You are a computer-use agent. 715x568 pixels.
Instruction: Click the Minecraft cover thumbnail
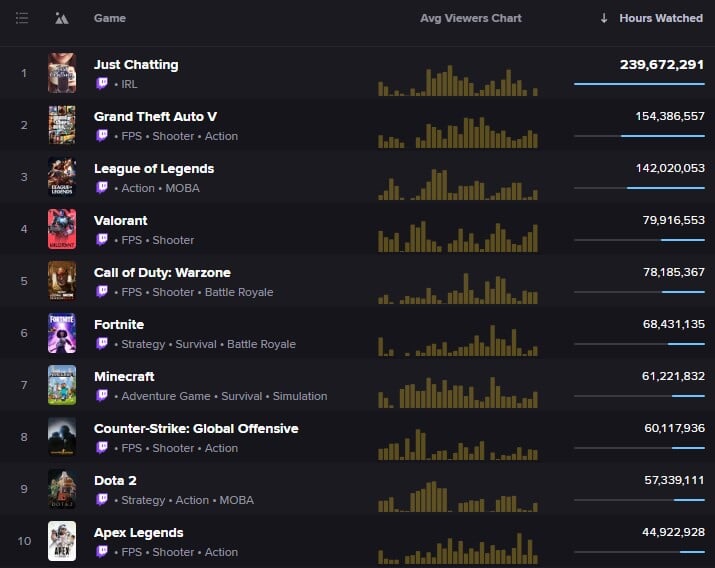tap(62, 385)
